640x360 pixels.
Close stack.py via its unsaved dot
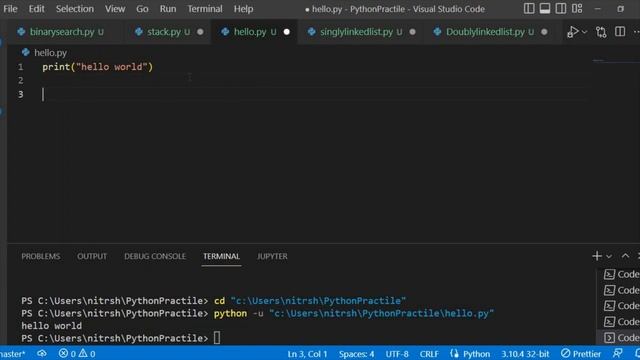[200, 32]
